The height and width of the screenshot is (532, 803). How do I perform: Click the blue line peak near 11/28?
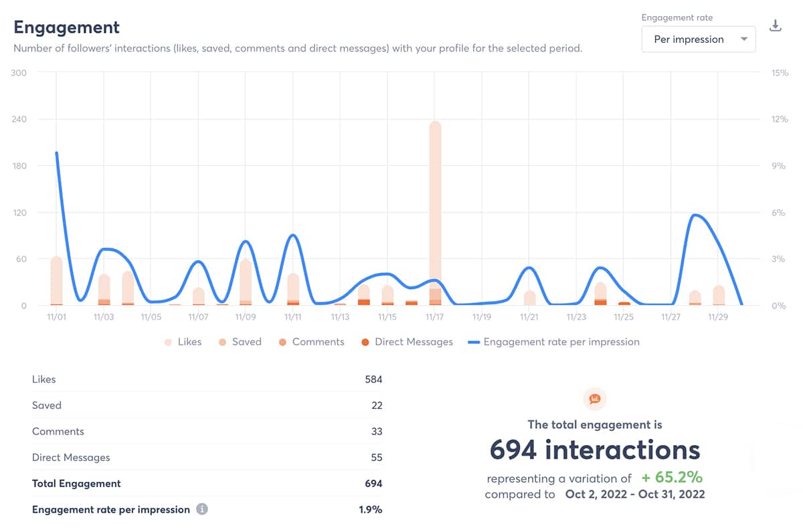pyautogui.click(x=695, y=215)
